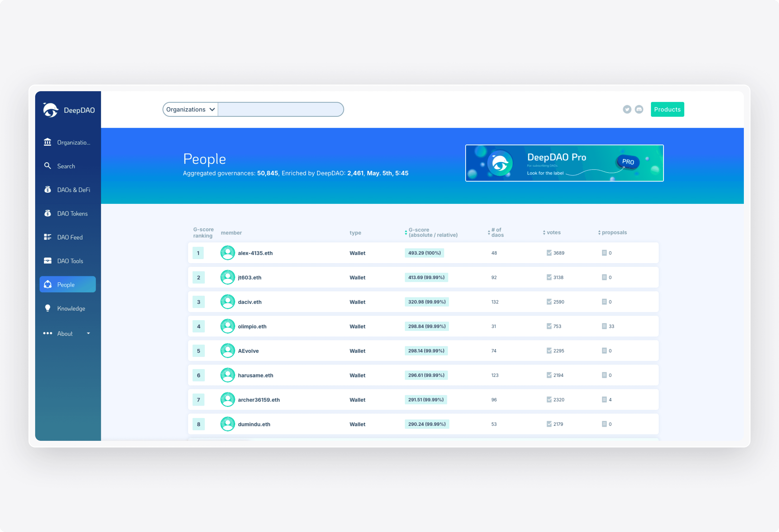Click the Knowledge lightbulb icon
This screenshot has width=779, height=532.
47,308
